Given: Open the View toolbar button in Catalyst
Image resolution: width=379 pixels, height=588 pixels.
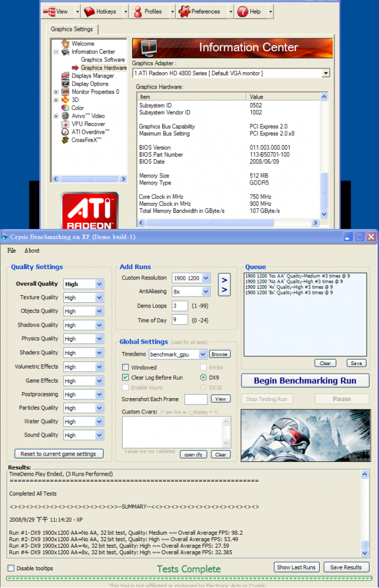Looking at the screenshot, I should (58, 12).
